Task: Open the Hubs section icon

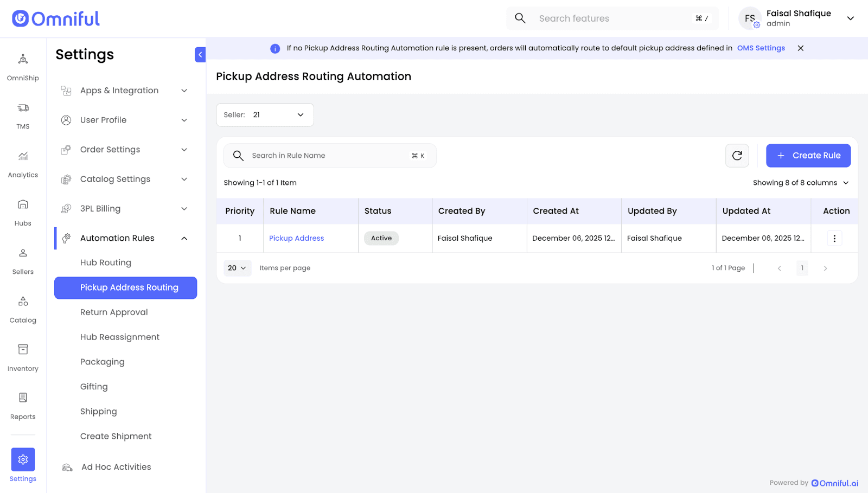Action: pos(23,205)
